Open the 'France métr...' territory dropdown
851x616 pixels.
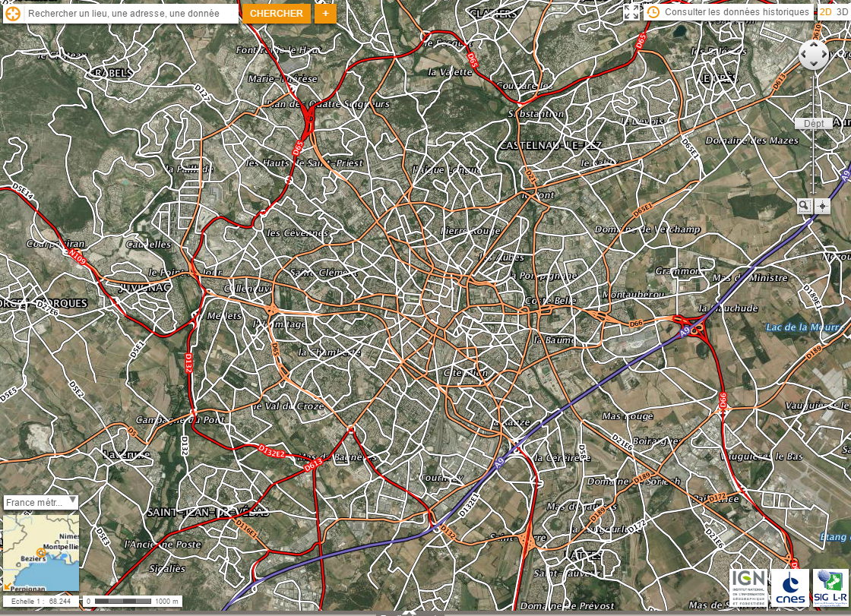[x=41, y=503]
